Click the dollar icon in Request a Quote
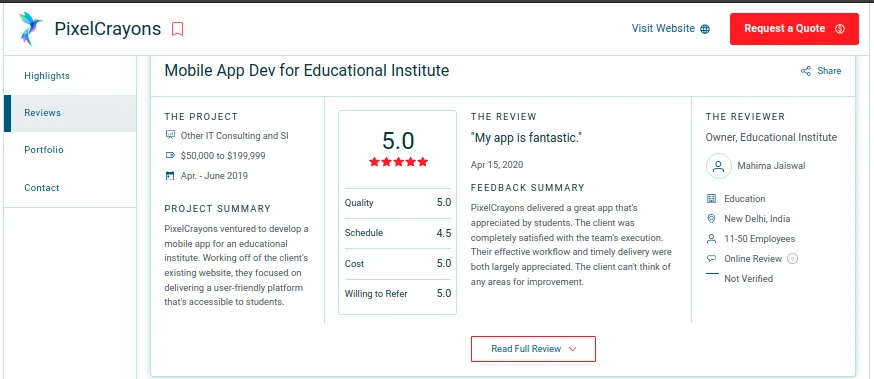 point(840,29)
